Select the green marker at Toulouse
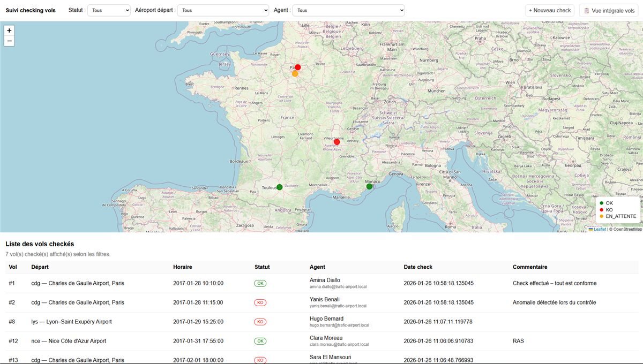Viewport: 643px width, 364px height. 279,187
